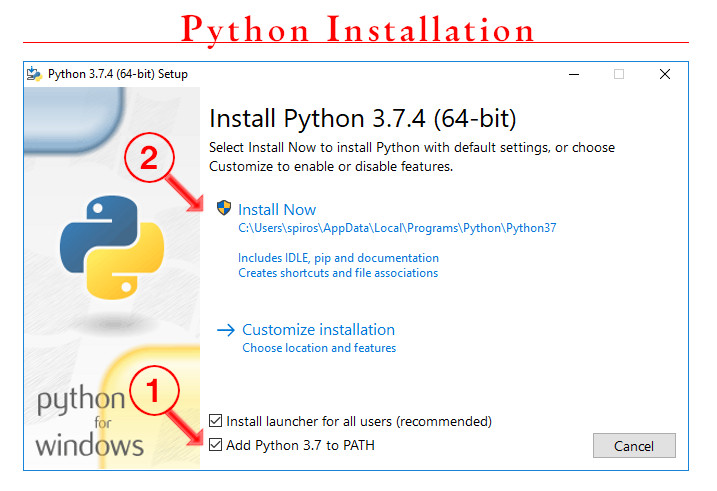Click the Python logo in the side panel
Viewport: 717px width, 491px height.
pos(112,247)
